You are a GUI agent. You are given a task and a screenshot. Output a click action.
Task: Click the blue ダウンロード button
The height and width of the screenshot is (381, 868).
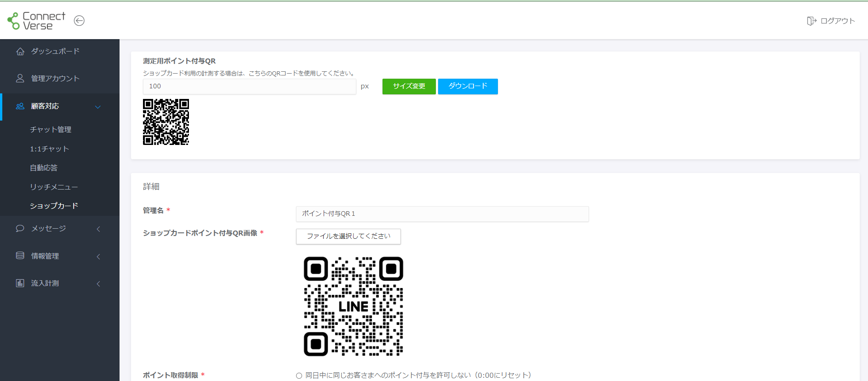(468, 87)
